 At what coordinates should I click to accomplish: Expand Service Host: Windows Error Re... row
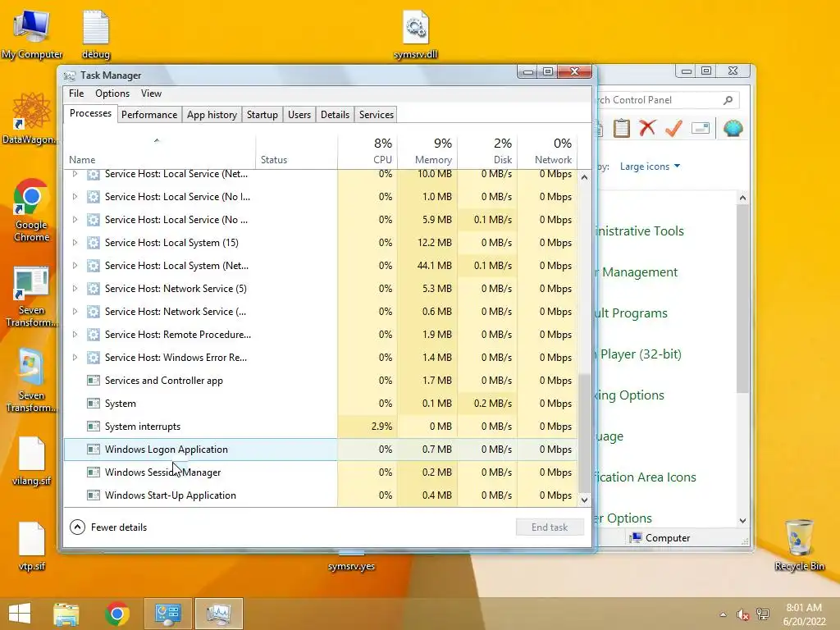[75, 358]
